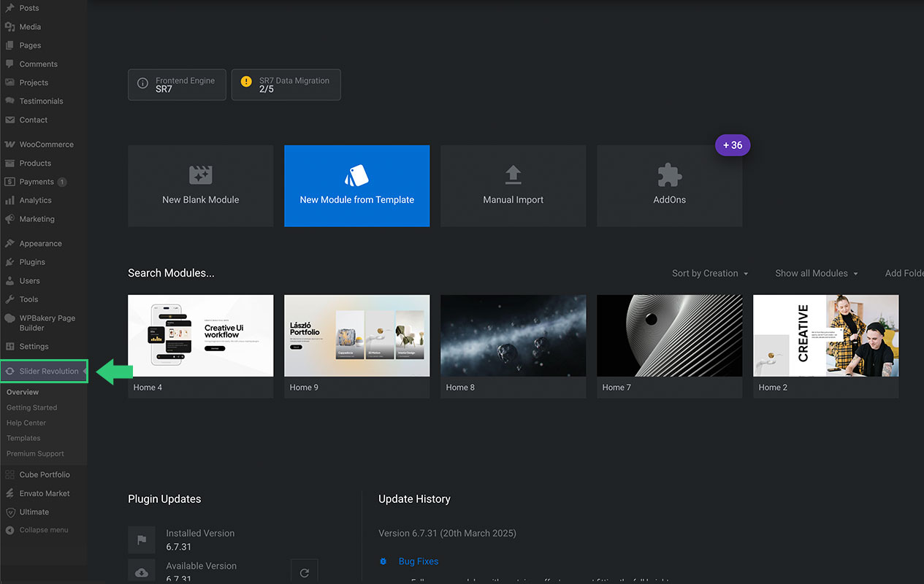This screenshot has height=584, width=924.
Task: Select the Home 7 module thumbnail
Action: (x=669, y=336)
